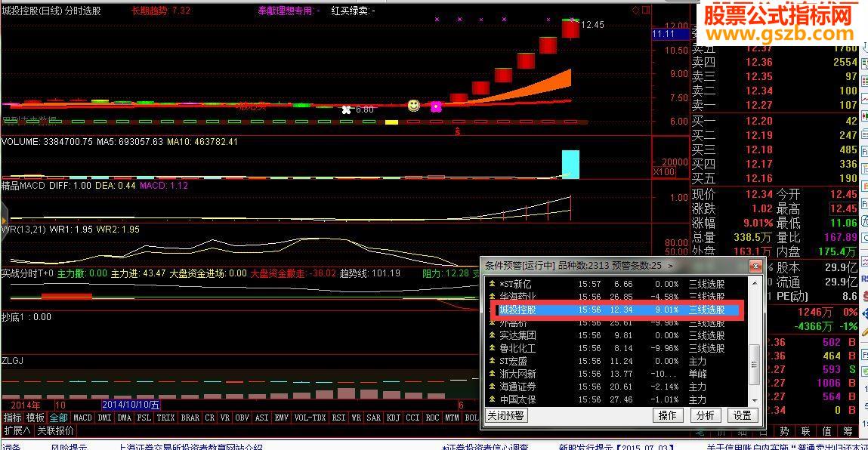Click the alert list scrollbar thumb
Viewport: 868px width, 450px height.
click(x=754, y=364)
